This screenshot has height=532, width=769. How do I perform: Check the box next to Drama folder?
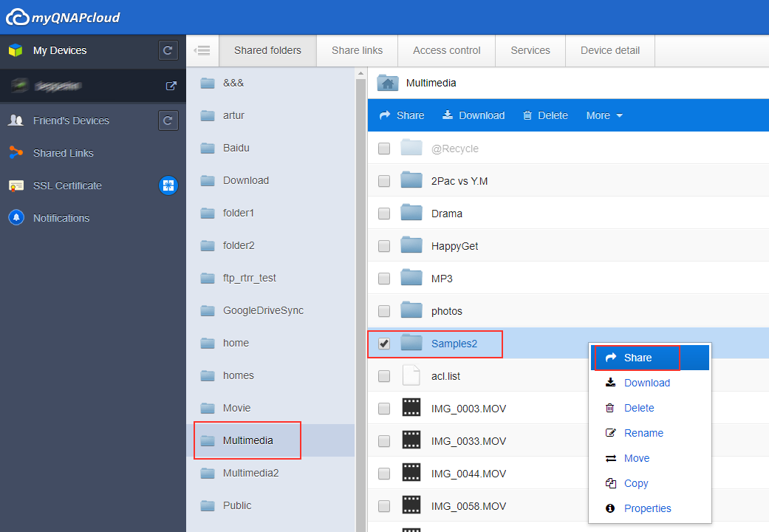point(384,214)
